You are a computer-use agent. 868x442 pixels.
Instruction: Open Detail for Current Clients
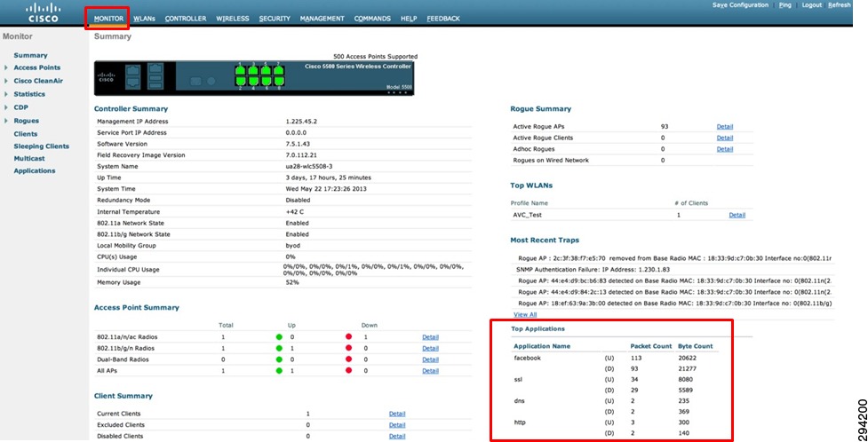397,414
